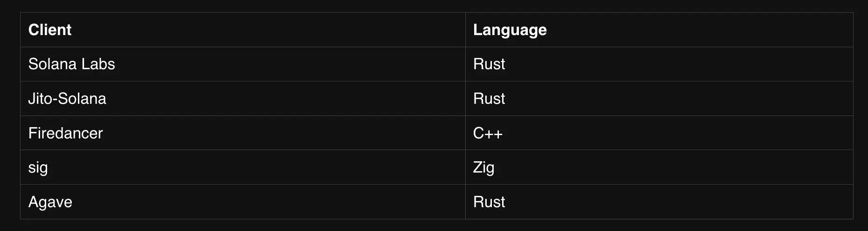
Task: Click the letter A in Agave
Action: [x=34, y=202]
